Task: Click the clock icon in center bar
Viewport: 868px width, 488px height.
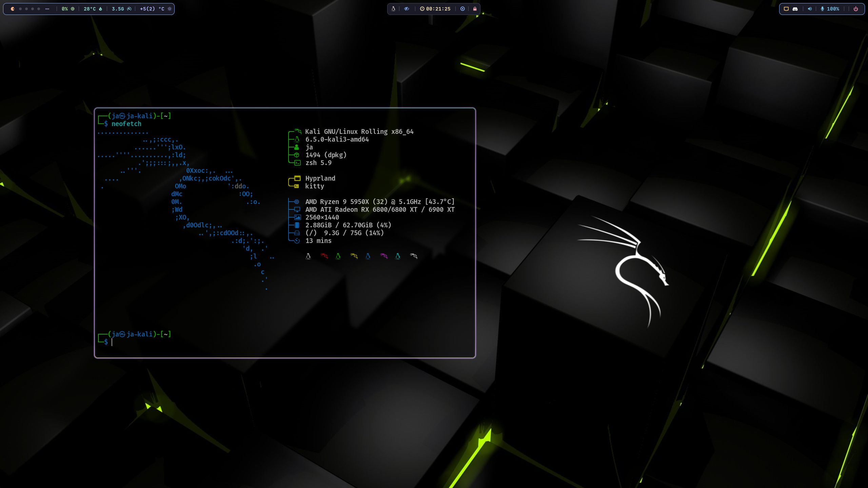Action: 422,9
